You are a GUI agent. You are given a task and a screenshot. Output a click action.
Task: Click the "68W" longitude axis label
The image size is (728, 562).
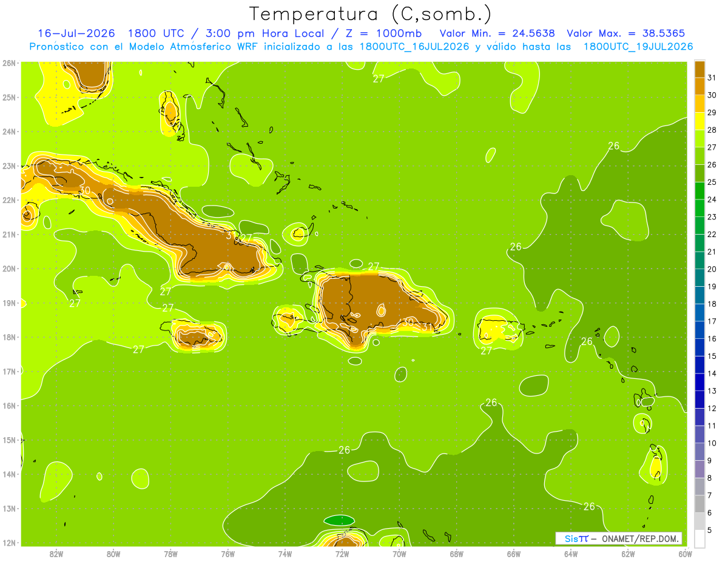[457, 554]
